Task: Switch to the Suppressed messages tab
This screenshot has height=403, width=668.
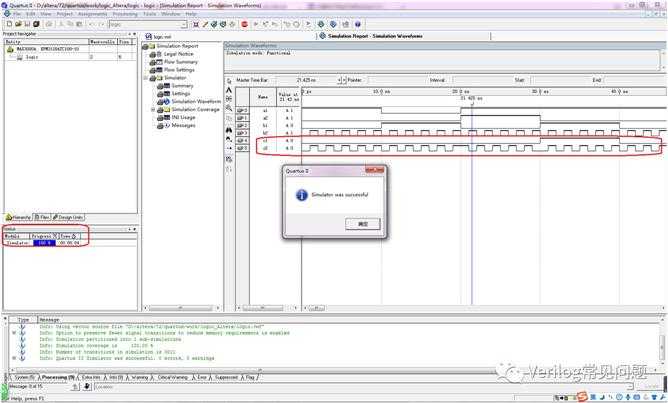Action: coord(226,377)
